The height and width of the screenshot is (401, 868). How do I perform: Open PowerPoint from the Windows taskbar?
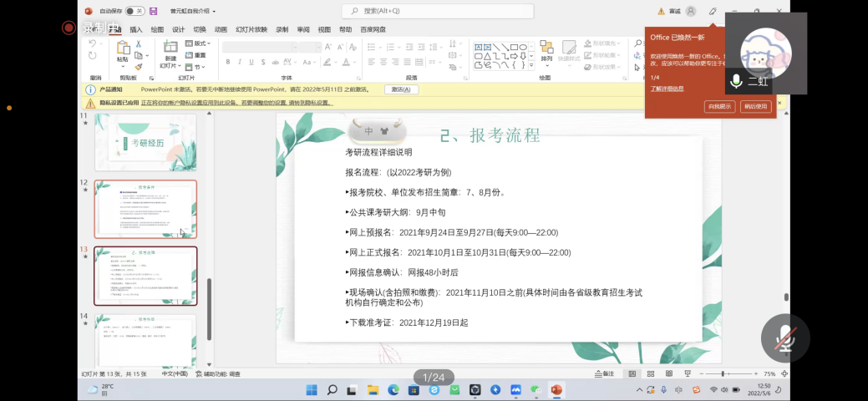point(556,390)
